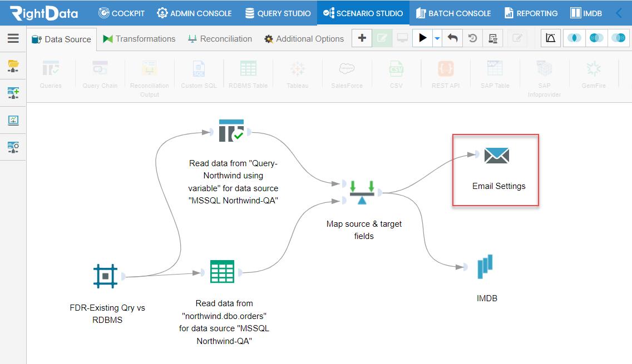This screenshot has height=364, width=632.
Task: Click the Query-Northwind read data node
Action: click(x=231, y=131)
